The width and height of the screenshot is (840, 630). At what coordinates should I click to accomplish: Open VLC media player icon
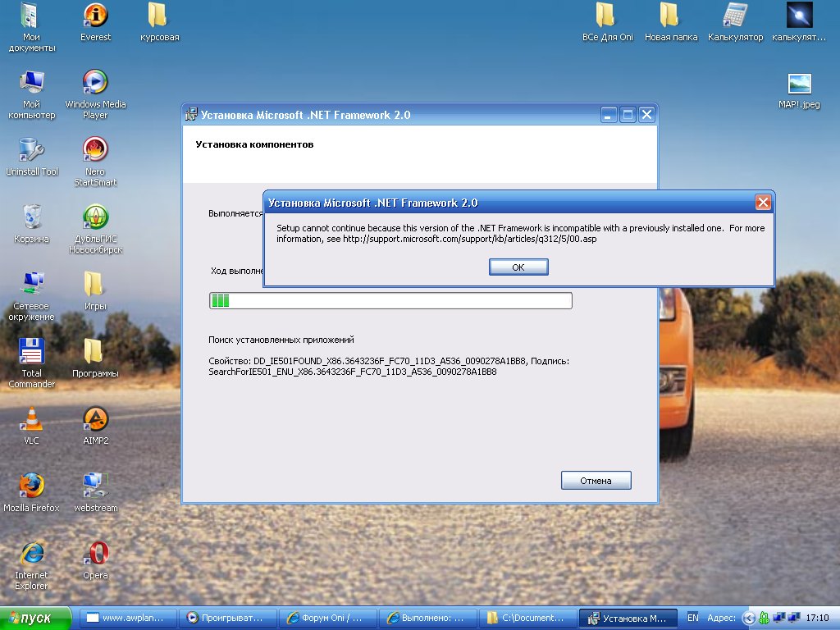[31, 420]
